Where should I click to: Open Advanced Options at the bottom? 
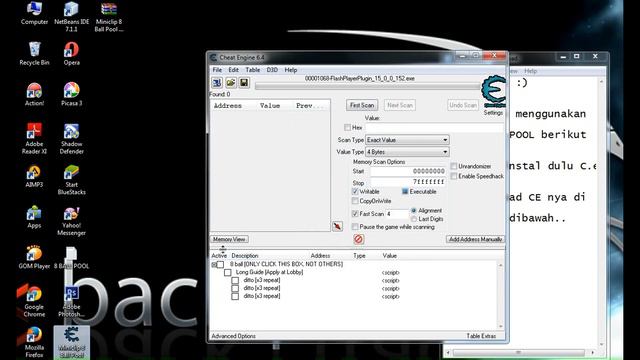[233, 336]
